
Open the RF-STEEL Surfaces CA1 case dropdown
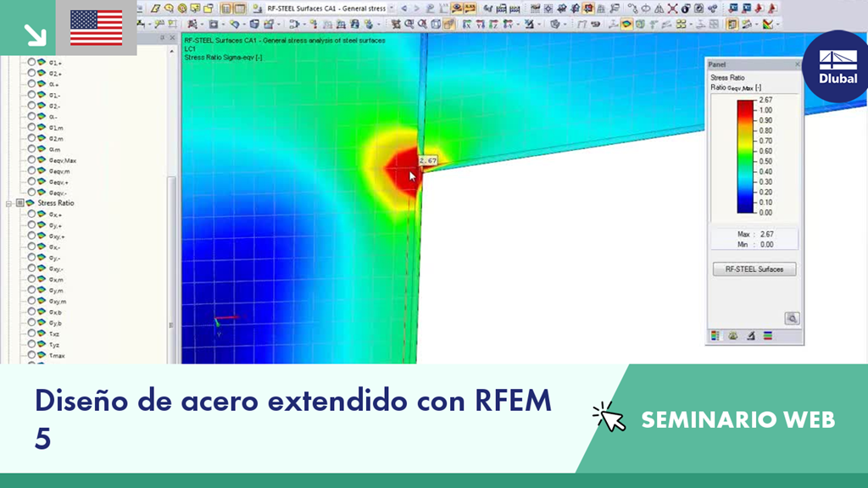click(x=391, y=8)
